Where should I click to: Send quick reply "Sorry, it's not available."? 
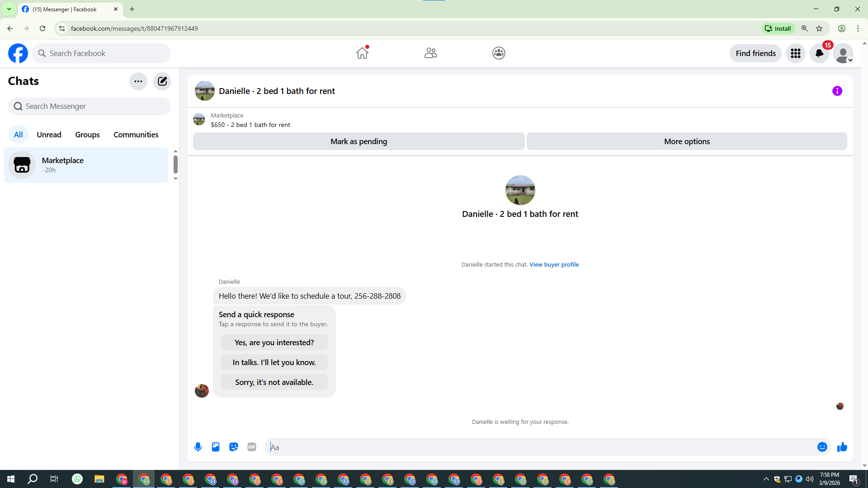pyautogui.click(x=274, y=382)
